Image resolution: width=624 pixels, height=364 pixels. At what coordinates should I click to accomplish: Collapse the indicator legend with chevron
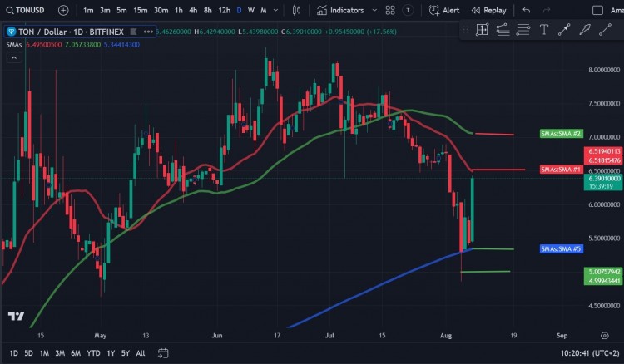tap(14, 58)
